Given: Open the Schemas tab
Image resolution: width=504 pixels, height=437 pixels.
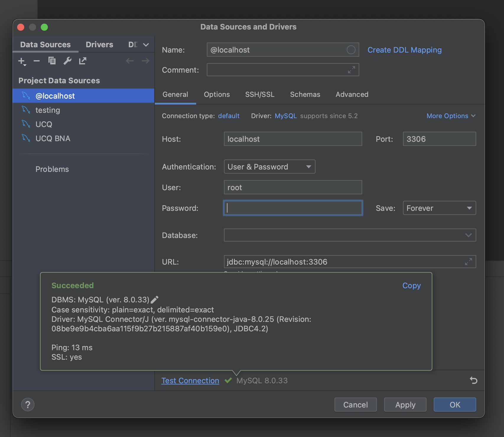Looking at the screenshot, I should click(x=305, y=94).
